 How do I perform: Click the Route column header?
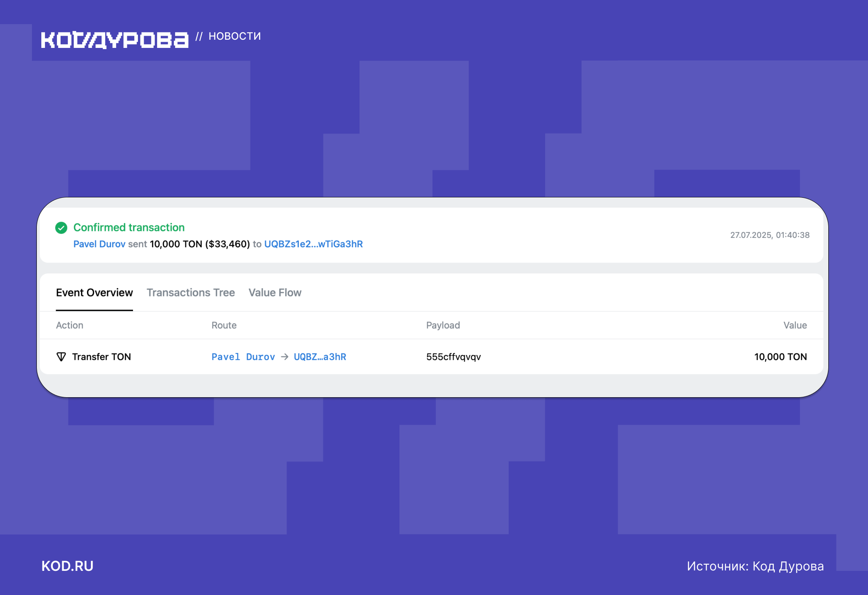[x=224, y=325]
